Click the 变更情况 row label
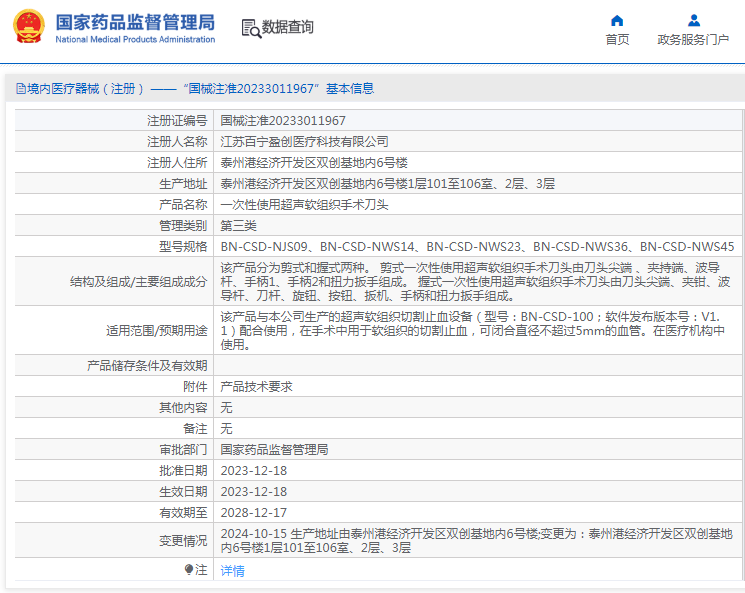This screenshot has width=745, height=593. [183, 541]
